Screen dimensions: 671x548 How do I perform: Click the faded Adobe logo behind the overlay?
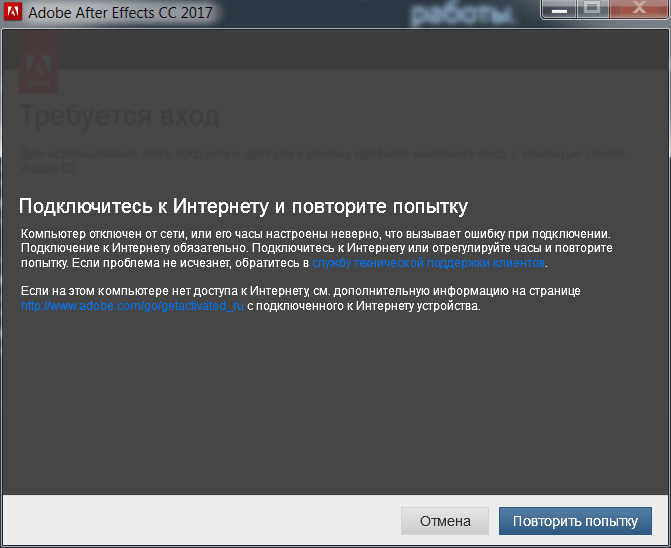(39, 63)
